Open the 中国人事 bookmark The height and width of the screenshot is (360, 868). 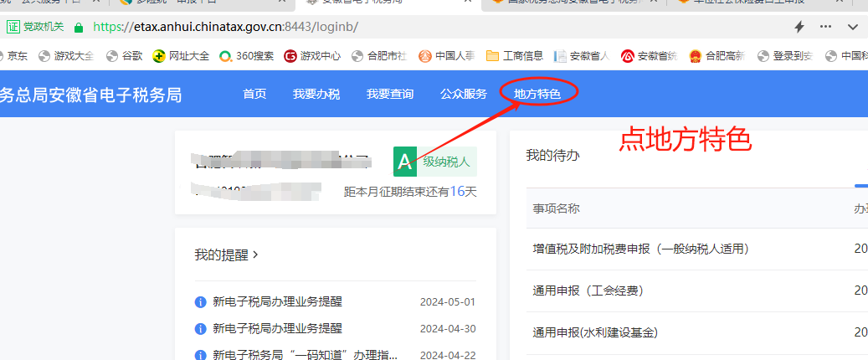pos(447,56)
